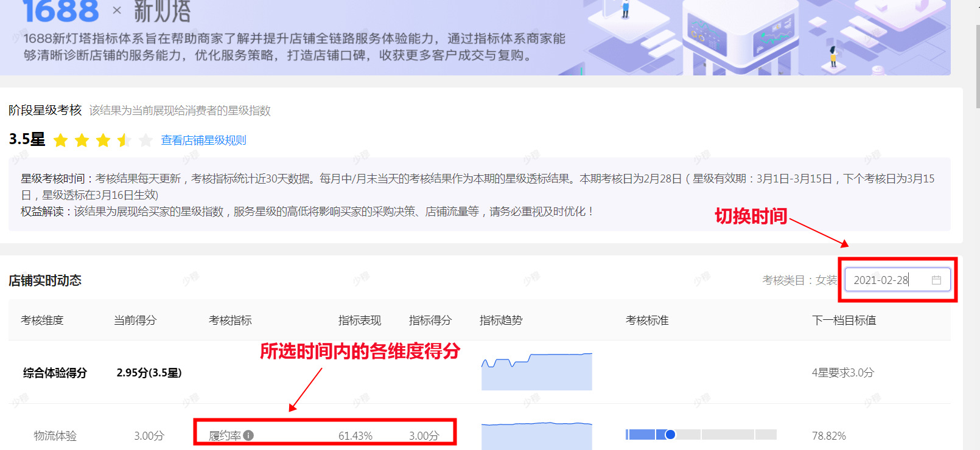Click the 1688 logo in banner
The image size is (980, 450).
(x=60, y=11)
